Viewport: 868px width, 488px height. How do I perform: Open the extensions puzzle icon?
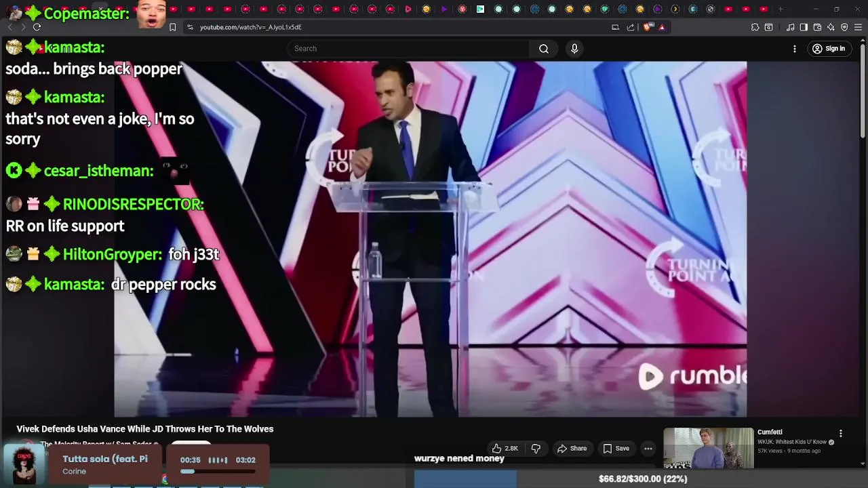(755, 27)
